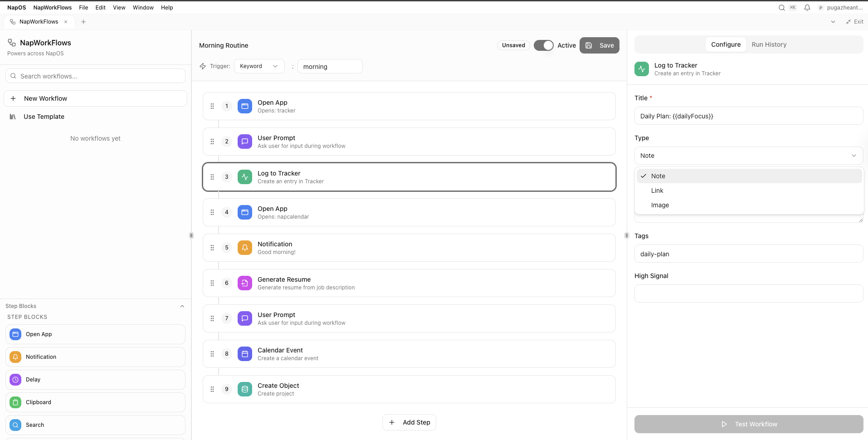Click the drag handle on step 5 Notification
This screenshot has width=868, height=440.
coord(212,248)
